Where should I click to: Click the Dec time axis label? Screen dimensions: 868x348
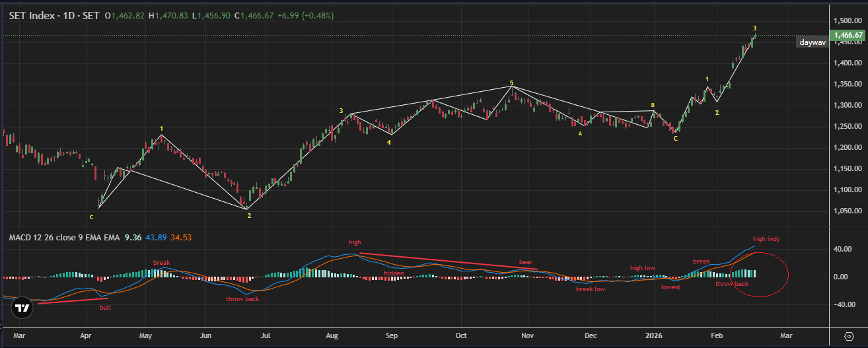(591, 336)
